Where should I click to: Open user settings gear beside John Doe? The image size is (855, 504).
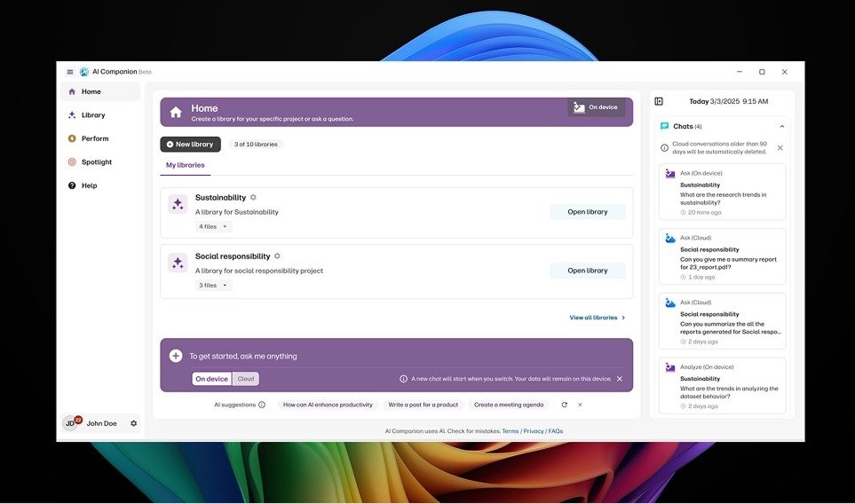133,423
